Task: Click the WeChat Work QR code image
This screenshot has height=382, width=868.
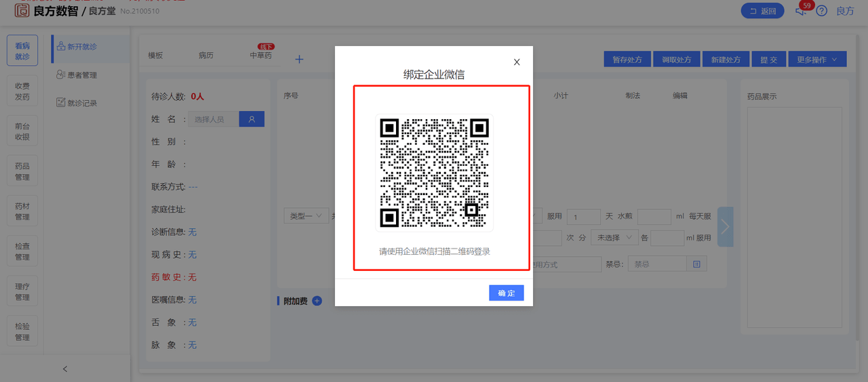Action: pos(434,173)
